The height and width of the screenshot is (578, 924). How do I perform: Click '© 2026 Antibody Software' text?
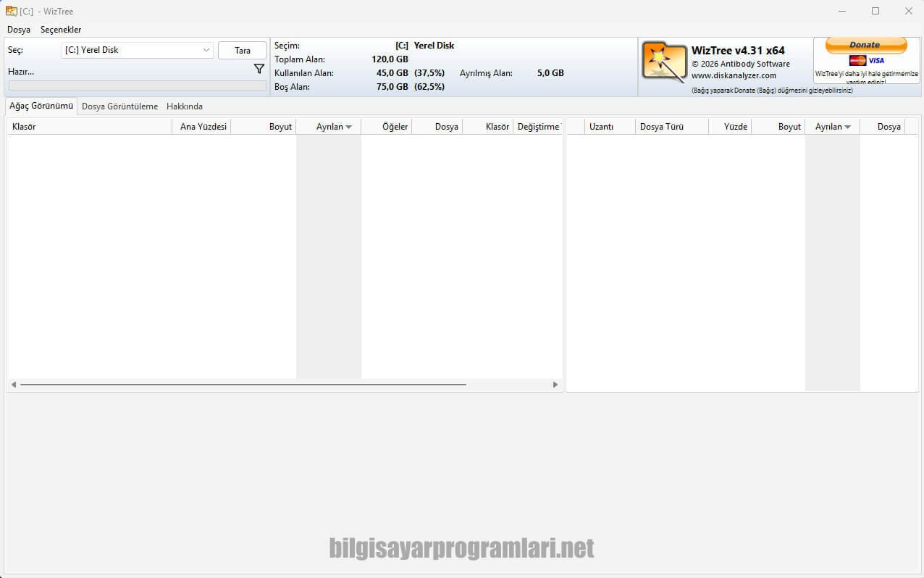(x=741, y=64)
